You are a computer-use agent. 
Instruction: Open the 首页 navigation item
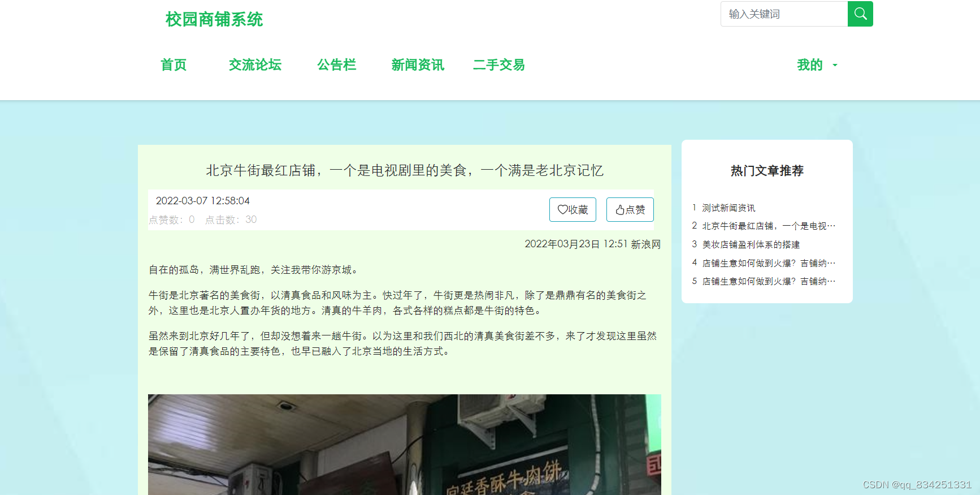point(174,65)
